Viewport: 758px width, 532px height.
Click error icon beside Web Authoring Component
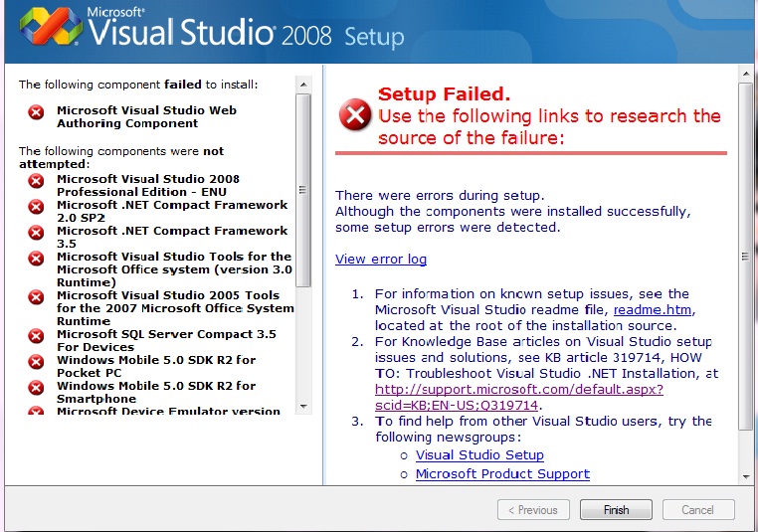click(x=36, y=112)
